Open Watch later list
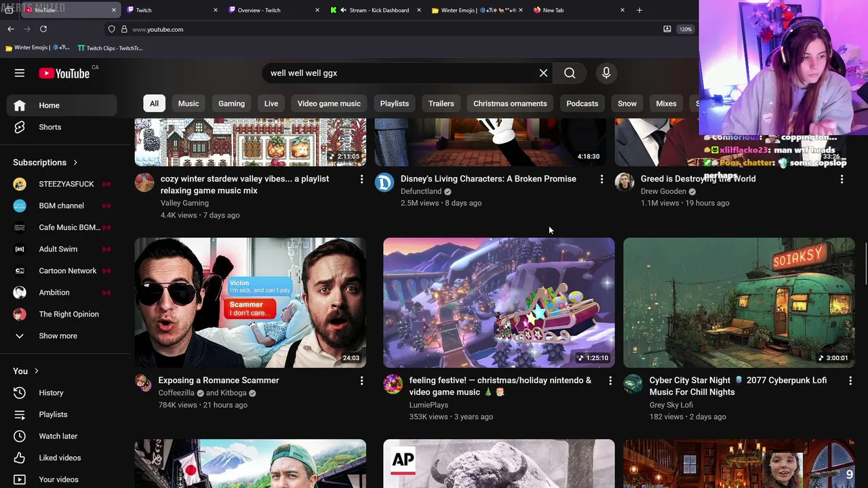This screenshot has width=868, height=488. pos(62,436)
